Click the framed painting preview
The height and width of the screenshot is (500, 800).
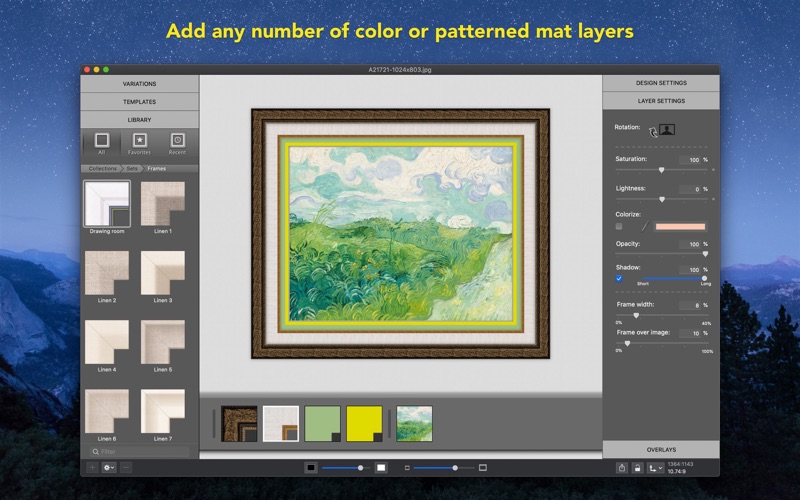(401, 233)
